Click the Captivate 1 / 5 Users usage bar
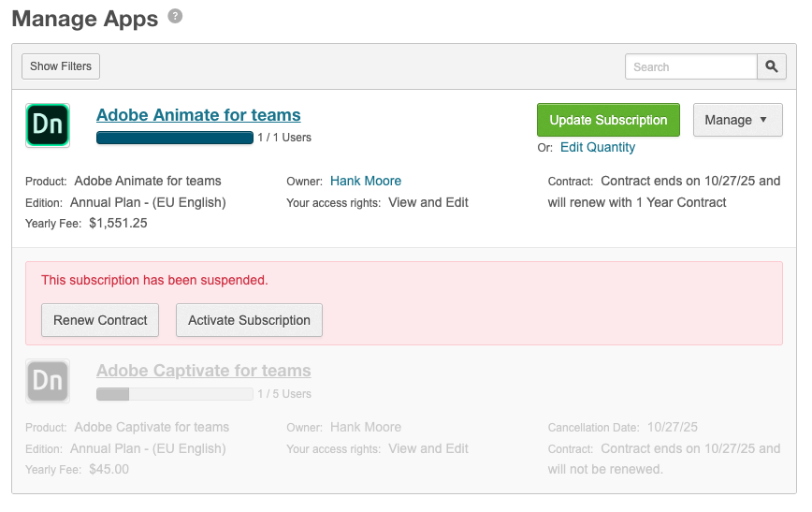Viewport: 812px width, 512px height. click(175, 394)
